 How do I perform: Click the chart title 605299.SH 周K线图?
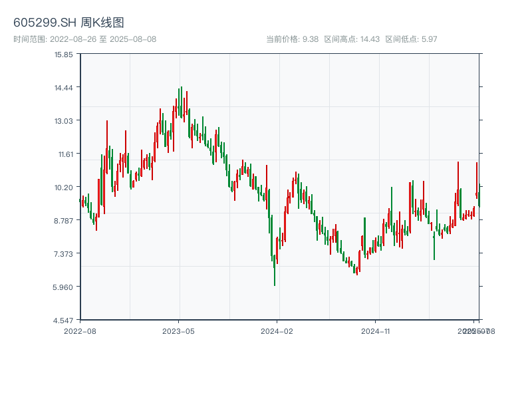(68, 23)
